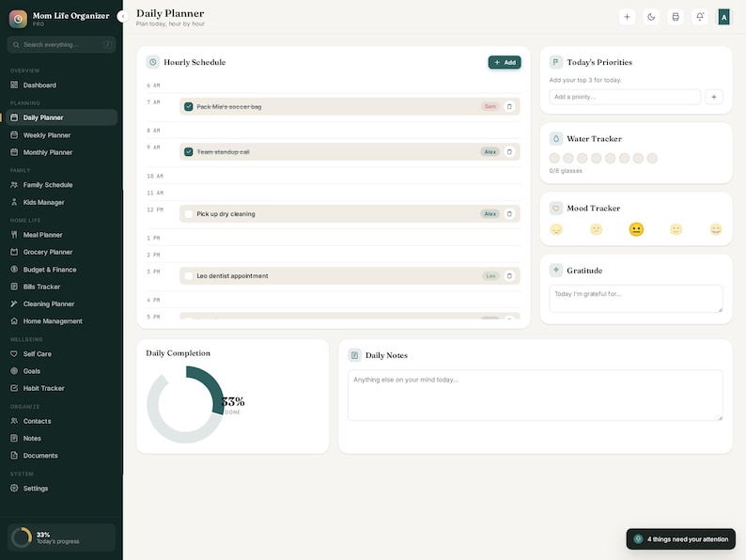Image resolution: width=746 pixels, height=560 pixels.
Task: Toggle dark mode moon icon
Action: click(651, 17)
